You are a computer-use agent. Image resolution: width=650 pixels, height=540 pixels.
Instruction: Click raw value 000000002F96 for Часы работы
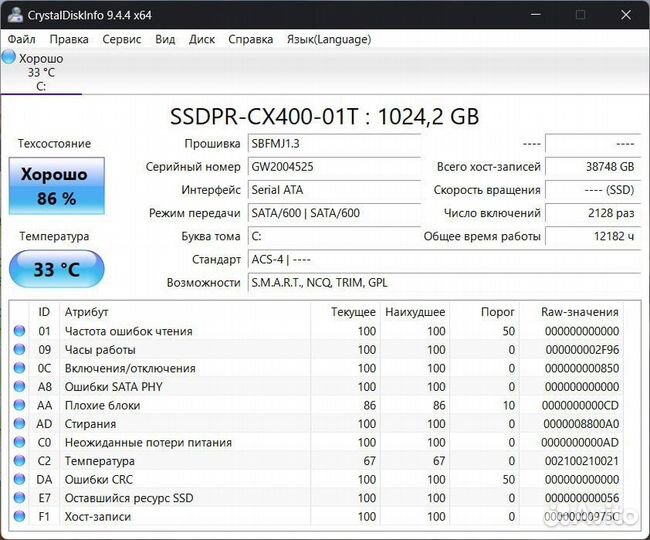(582, 350)
